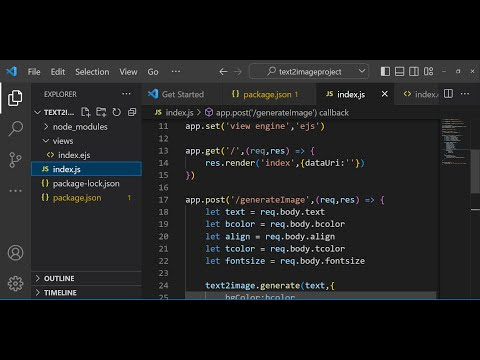Open package-lock.json in the file tree
The width and height of the screenshot is (480, 360).
(x=87, y=183)
